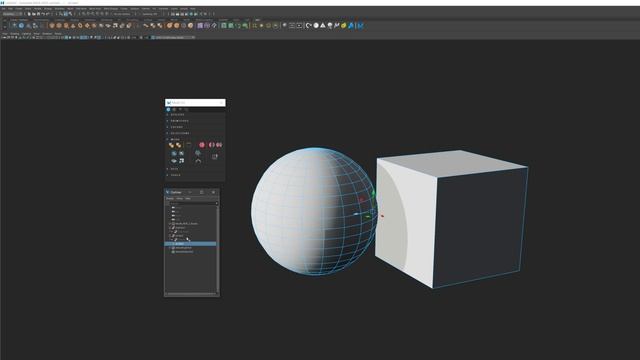Click the white sphere icon on the shelf

point(316,25)
